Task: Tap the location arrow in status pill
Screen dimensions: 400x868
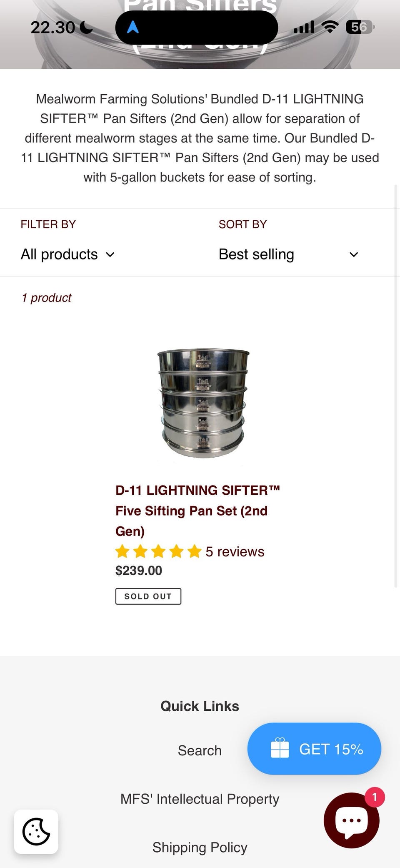Action: coord(132,28)
